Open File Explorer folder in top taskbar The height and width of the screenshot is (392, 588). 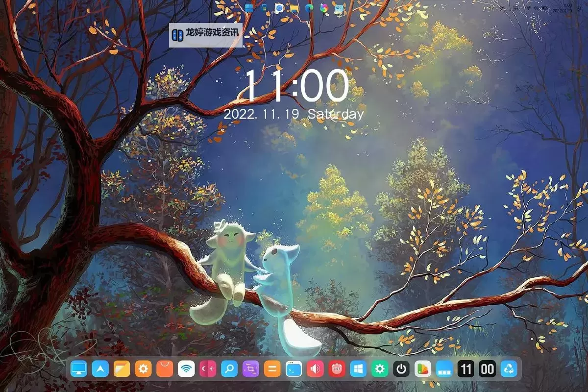(x=294, y=8)
